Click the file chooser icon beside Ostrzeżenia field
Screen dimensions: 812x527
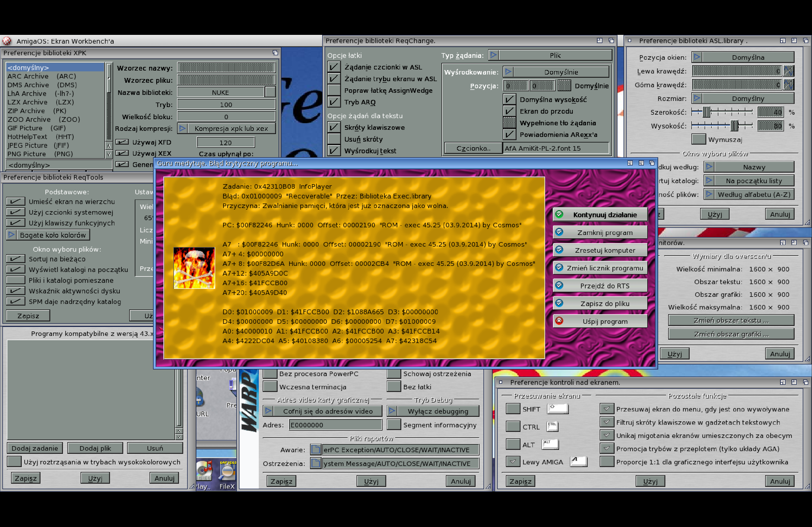(316, 463)
